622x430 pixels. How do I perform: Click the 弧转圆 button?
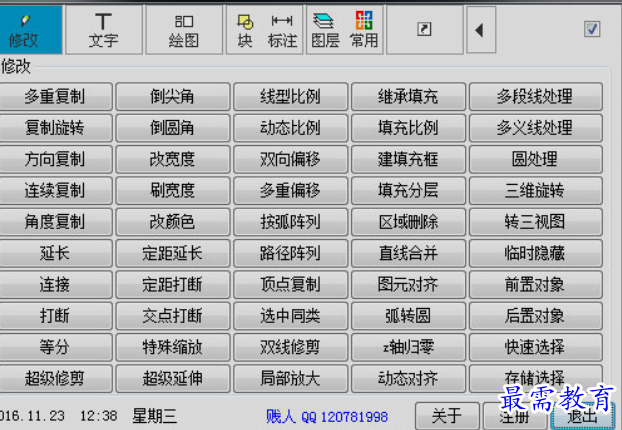point(408,316)
